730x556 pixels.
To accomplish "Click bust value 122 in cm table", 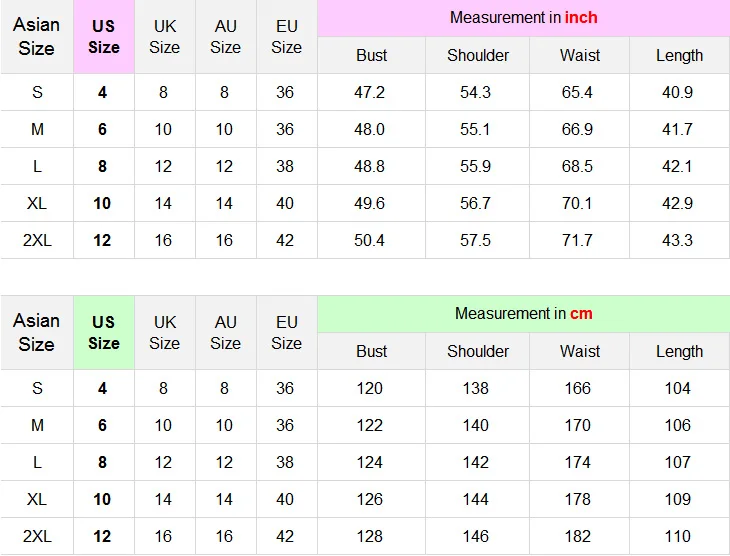I will 369,426.
